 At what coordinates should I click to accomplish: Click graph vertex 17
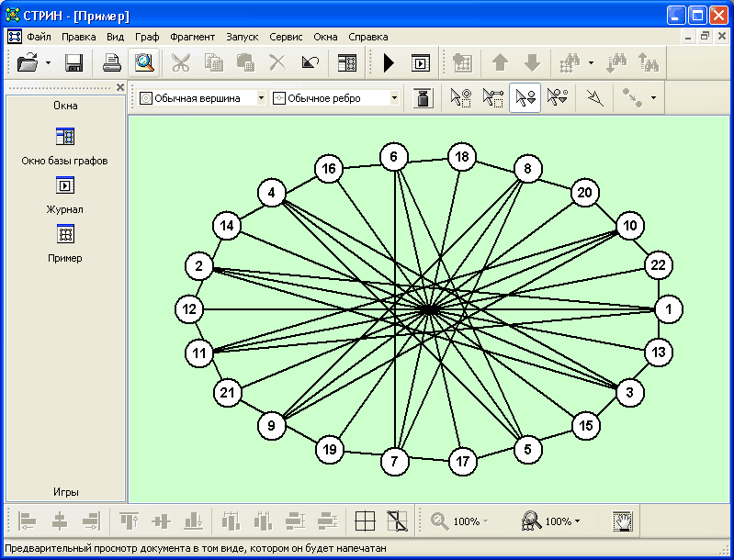462,461
